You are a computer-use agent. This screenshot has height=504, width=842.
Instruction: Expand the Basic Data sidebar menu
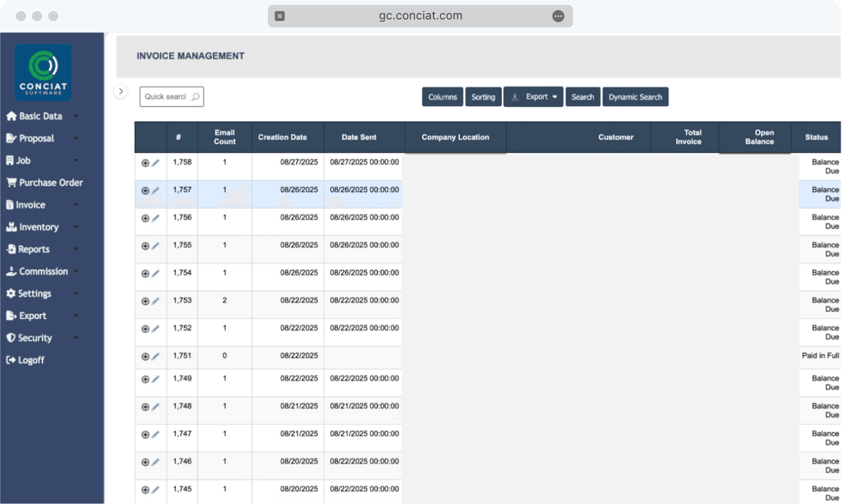[x=42, y=116]
